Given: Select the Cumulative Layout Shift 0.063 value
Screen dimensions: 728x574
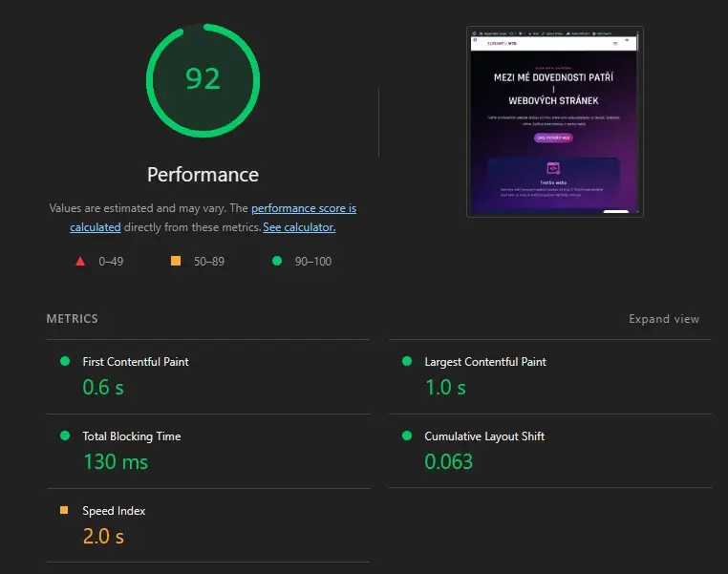Looking at the screenshot, I should click(x=448, y=461).
